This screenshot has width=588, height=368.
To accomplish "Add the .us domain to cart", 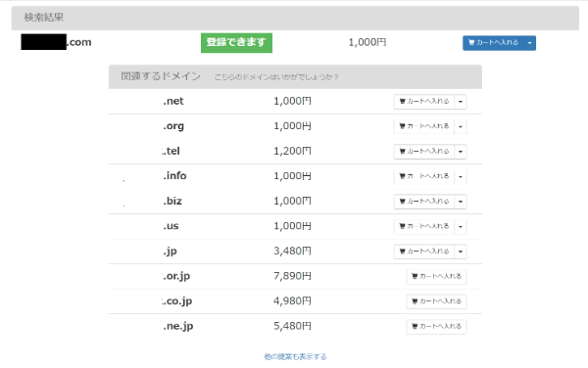I will click(x=424, y=226).
